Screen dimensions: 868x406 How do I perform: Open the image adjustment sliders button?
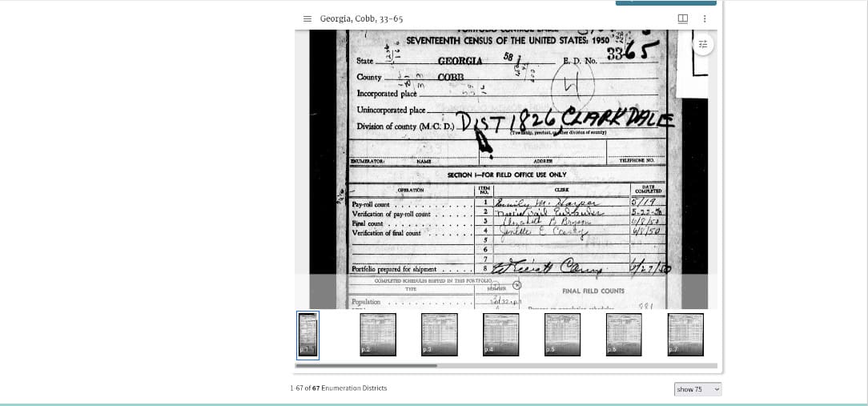point(703,44)
